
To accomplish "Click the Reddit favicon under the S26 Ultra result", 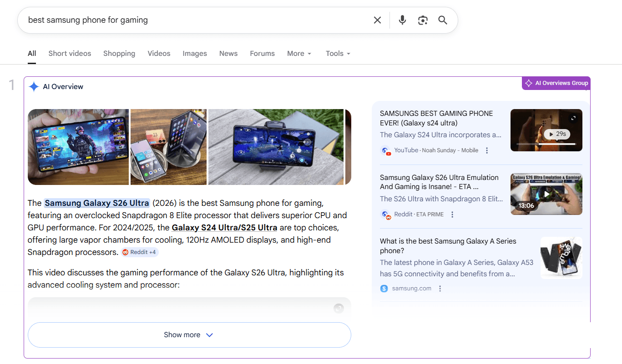I will [x=385, y=214].
